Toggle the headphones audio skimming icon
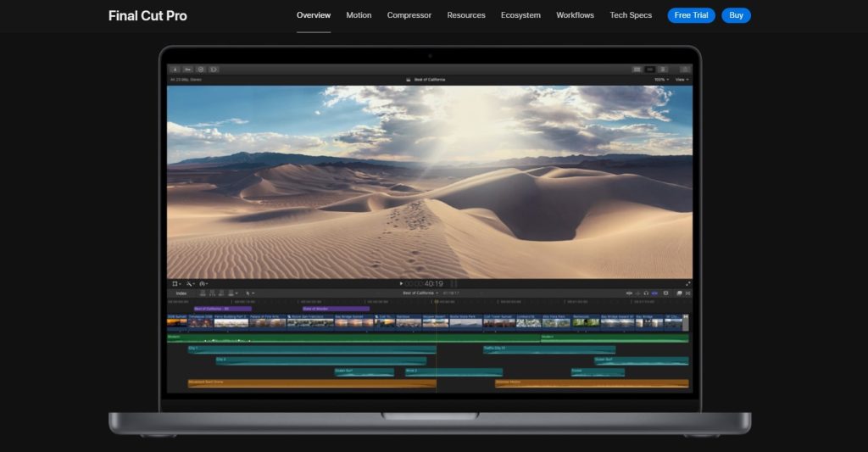Screen dimensions: 868x452 pyautogui.click(x=646, y=293)
